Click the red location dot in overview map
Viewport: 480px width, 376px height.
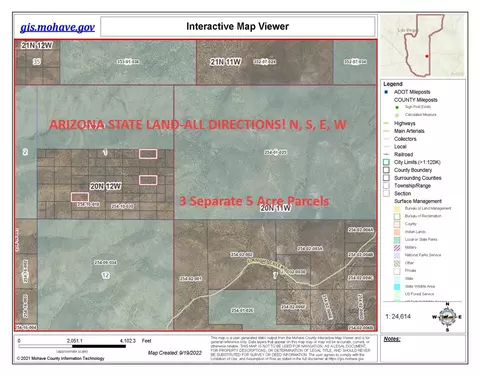coord(427,56)
